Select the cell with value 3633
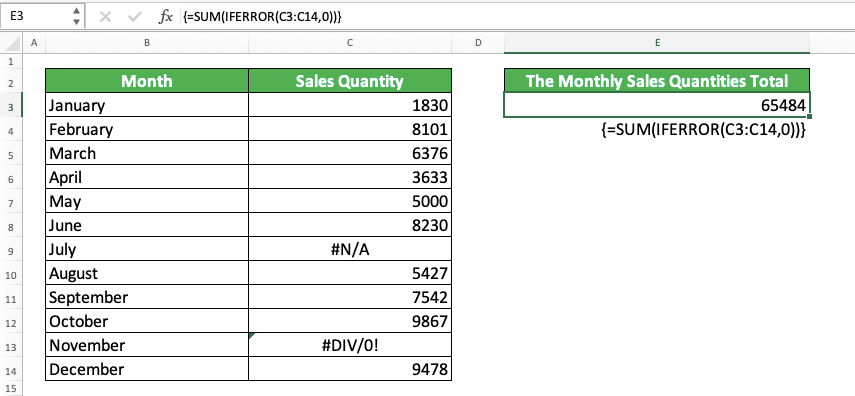 350,177
